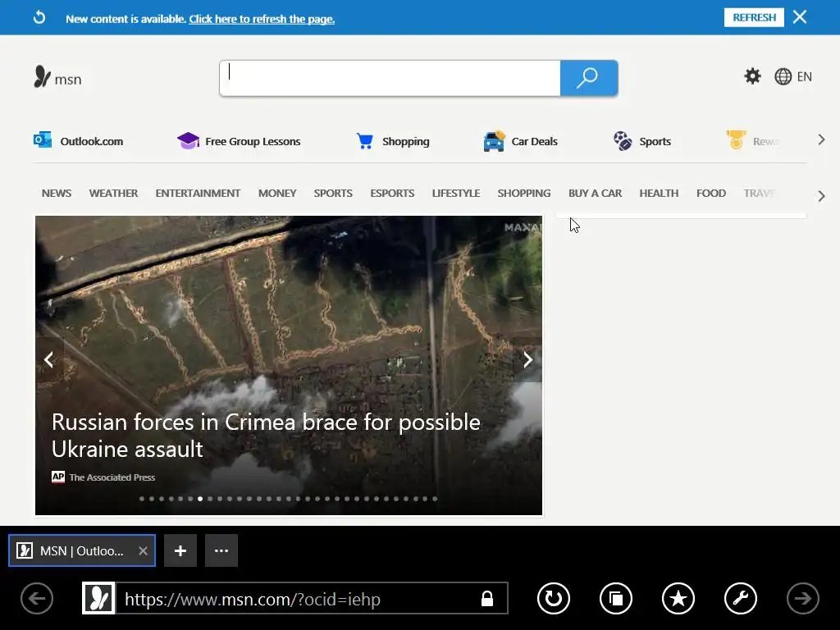Open the Rewards trophy shortcut
This screenshot has height=630, width=840.
point(752,140)
